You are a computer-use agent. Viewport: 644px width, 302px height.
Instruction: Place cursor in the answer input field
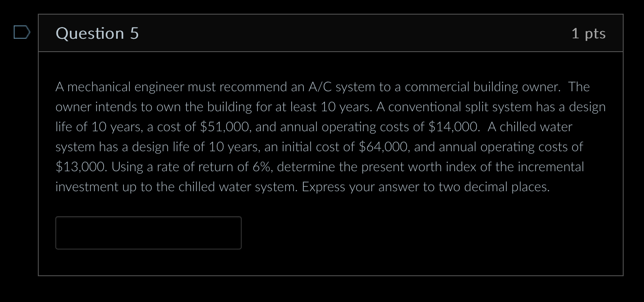(148, 232)
